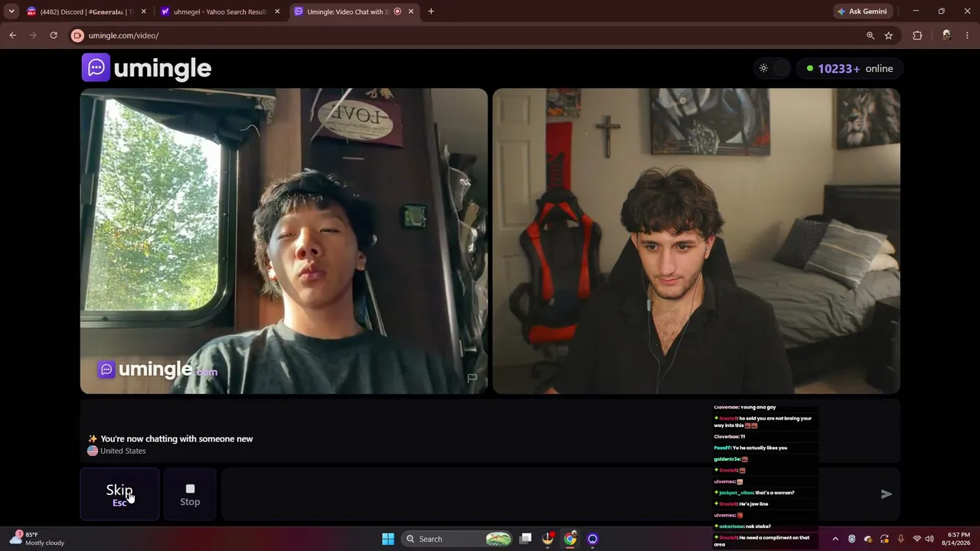Stop the chat with the Stop button

click(x=190, y=494)
